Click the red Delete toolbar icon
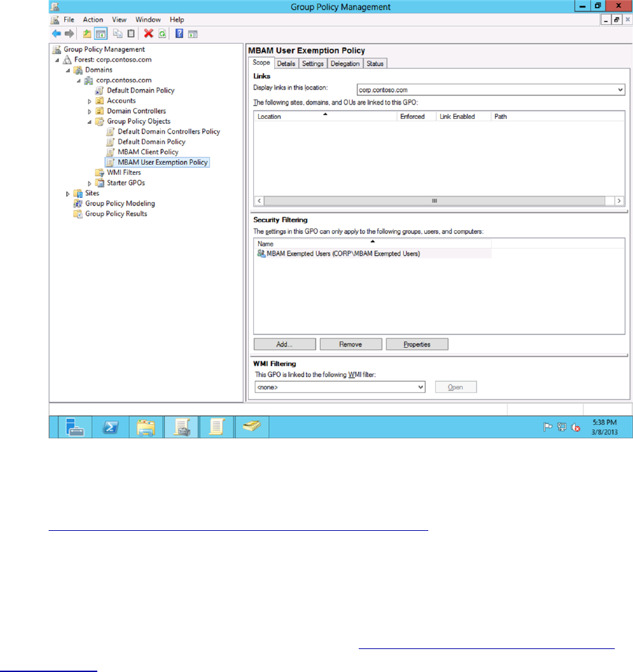 point(149,33)
